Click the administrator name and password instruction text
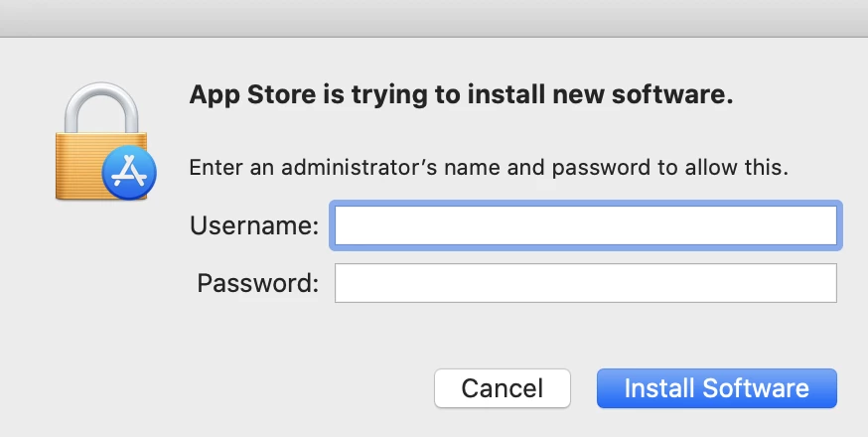Viewport: 868px width, 437px height. pyautogui.click(x=489, y=167)
